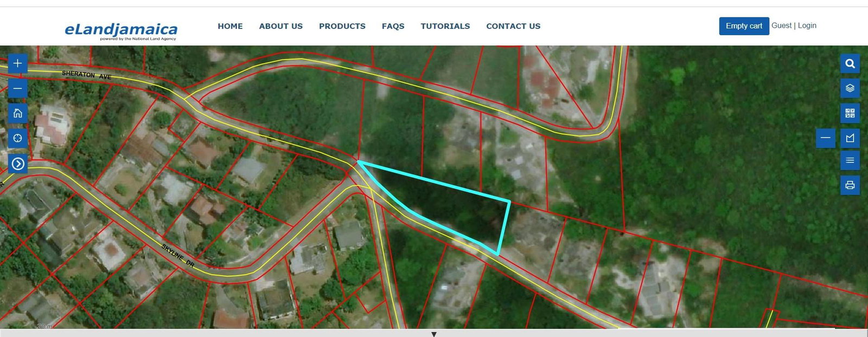Select the measurement tool icon

pos(850,138)
